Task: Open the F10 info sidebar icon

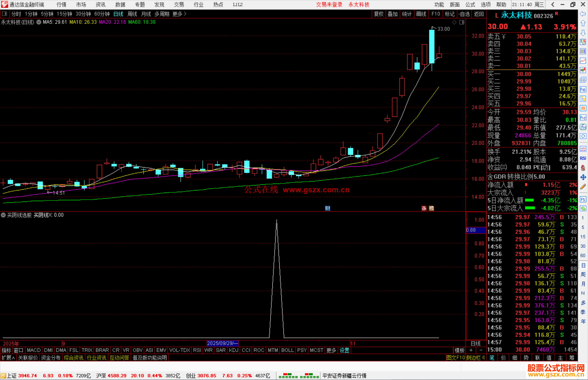Action: pos(583,89)
